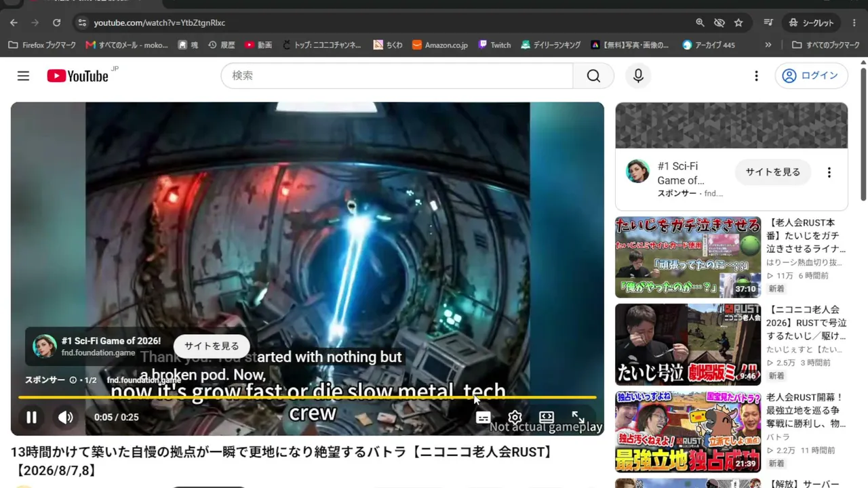
Task: Click the 0:05 / 0:25 time display
Action: 116,418
